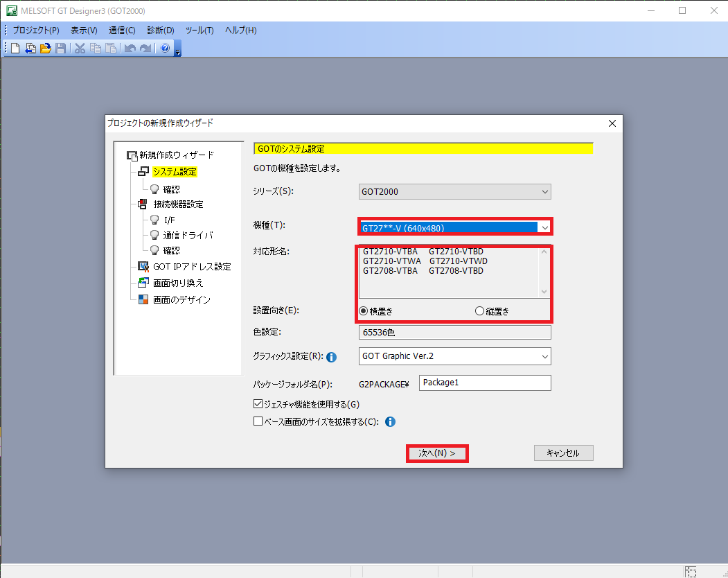Click the 次へ(N) > button
The height and width of the screenshot is (578, 728).
pyautogui.click(x=437, y=453)
